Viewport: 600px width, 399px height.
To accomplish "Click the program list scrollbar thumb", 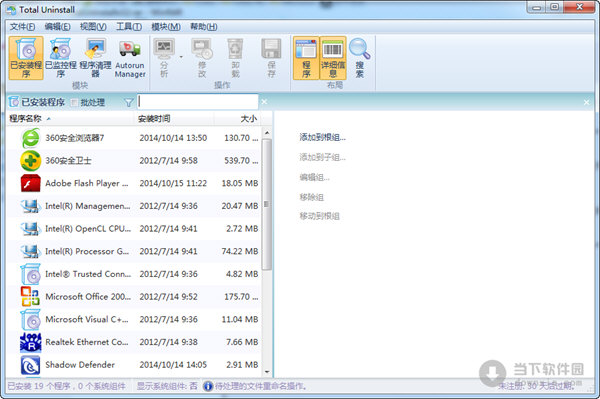I will tap(267, 204).
